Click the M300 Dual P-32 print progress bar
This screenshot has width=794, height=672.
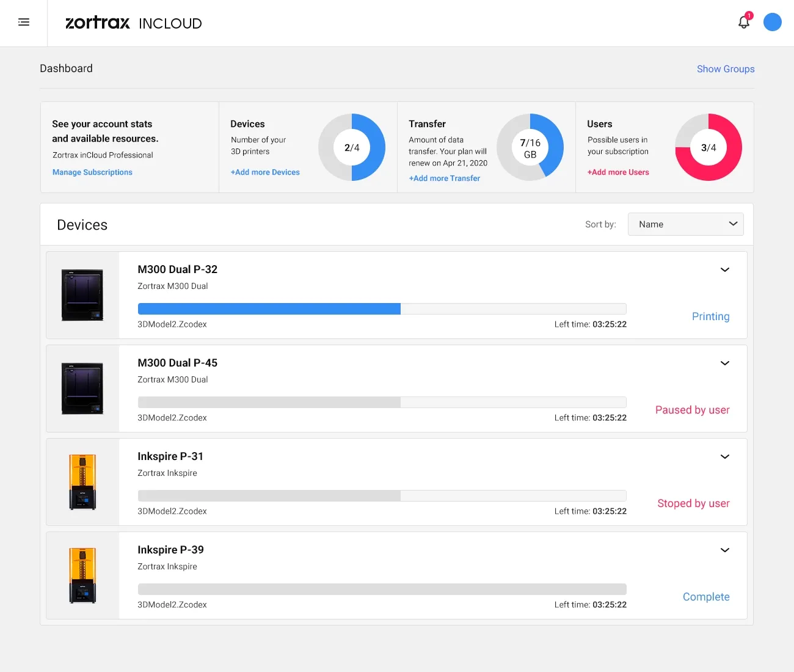382,309
